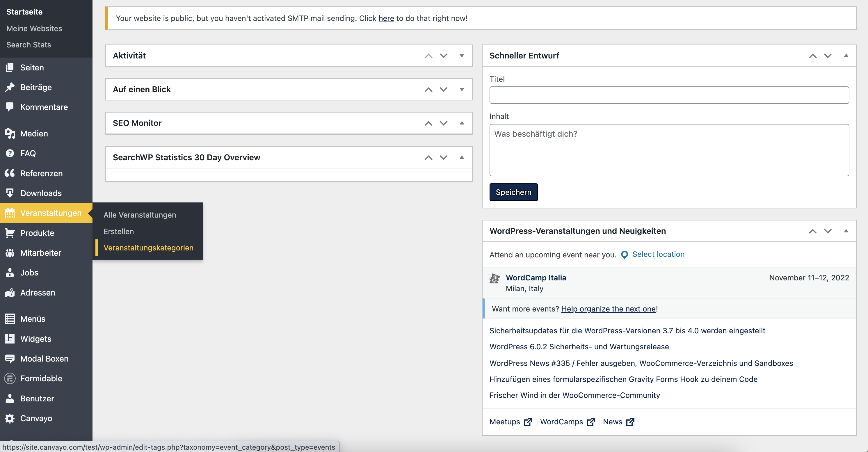868x452 pixels.
Task: Collapse the Schneller Entwurf widget
Action: [846, 56]
